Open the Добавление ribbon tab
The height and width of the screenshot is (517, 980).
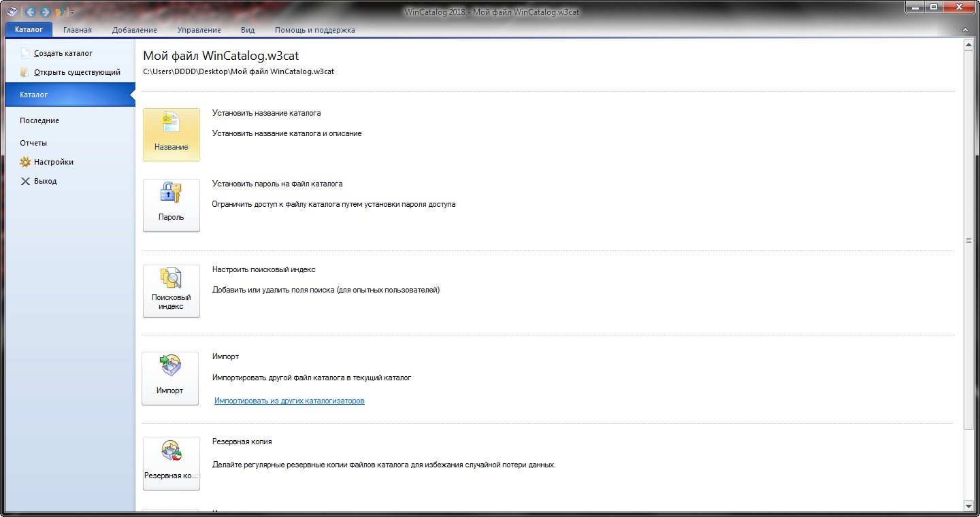pyautogui.click(x=134, y=30)
